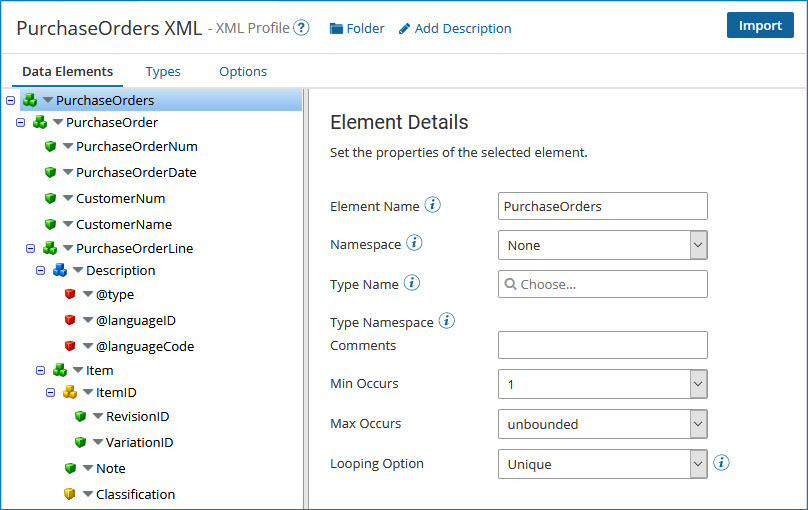This screenshot has width=808, height=510.
Task: Open the menu arrow beside PurchaseOrders
Action: [x=47, y=100]
